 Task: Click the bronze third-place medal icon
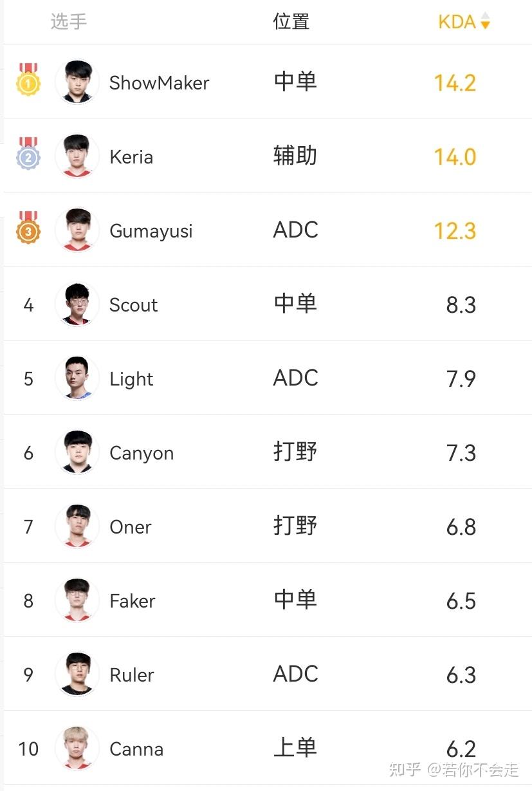click(28, 228)
